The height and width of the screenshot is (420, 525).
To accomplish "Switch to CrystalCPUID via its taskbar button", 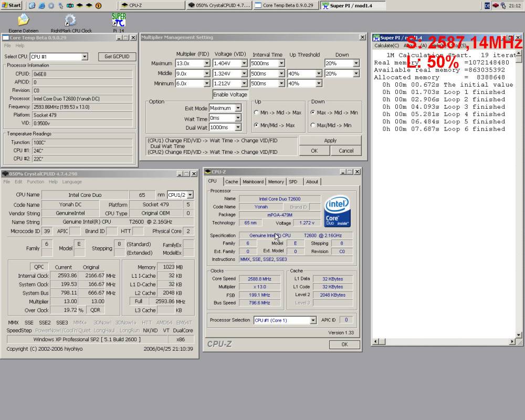I will 218,5.
